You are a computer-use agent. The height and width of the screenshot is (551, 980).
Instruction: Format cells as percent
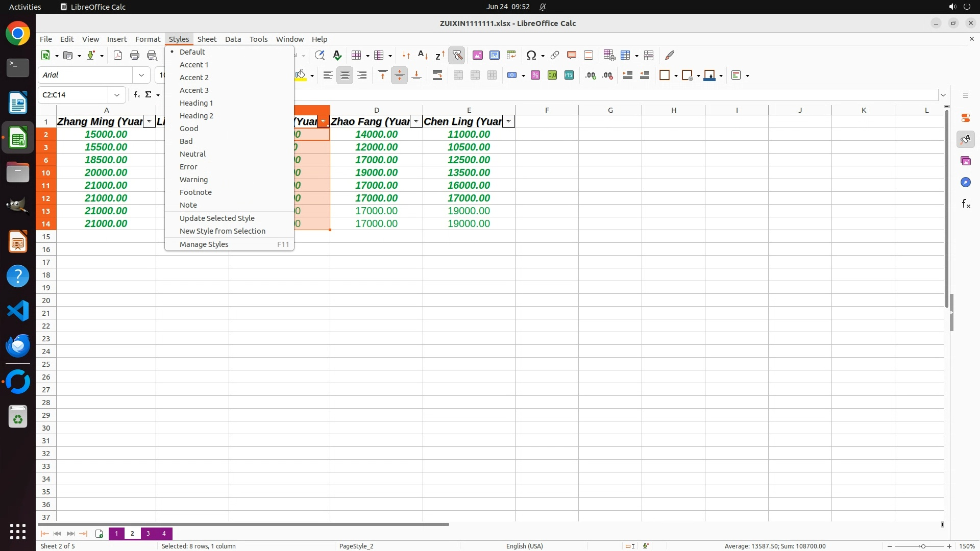tap(535, 76)
